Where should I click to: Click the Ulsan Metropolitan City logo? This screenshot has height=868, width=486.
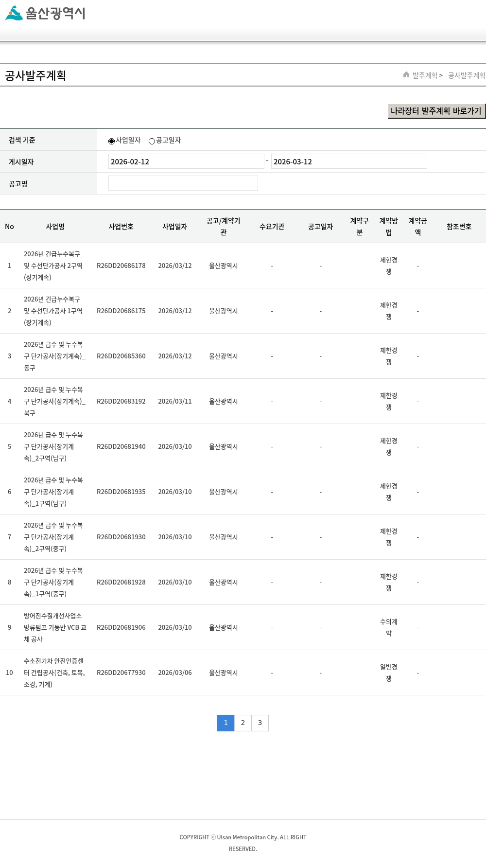[x=45, y=13]
